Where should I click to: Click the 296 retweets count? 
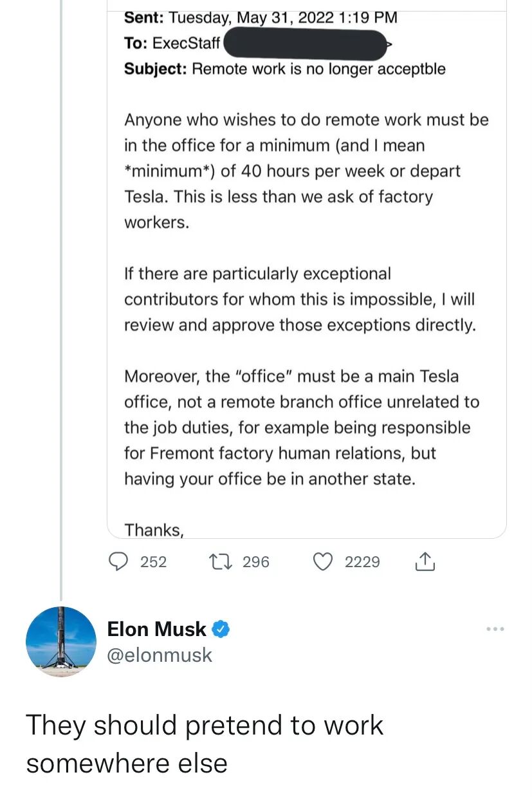click(x=256, y=562)
